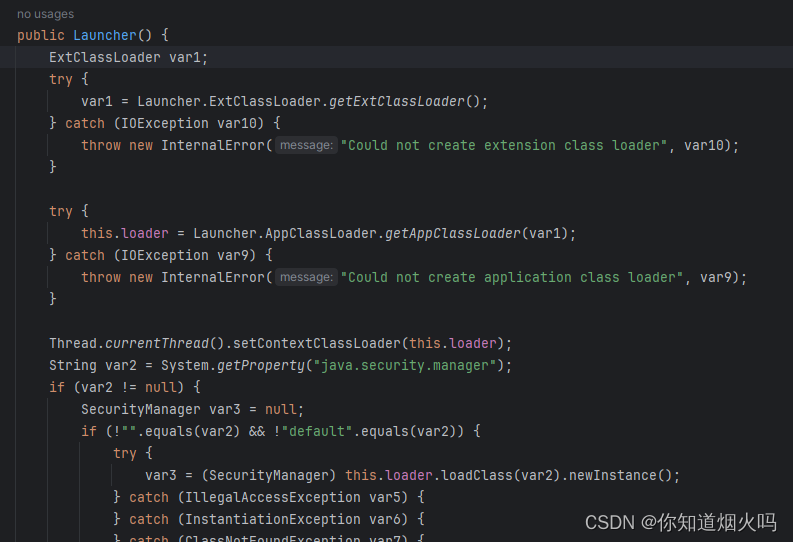Click string "Could not create extension class loader"

click(x=504, y=146)
